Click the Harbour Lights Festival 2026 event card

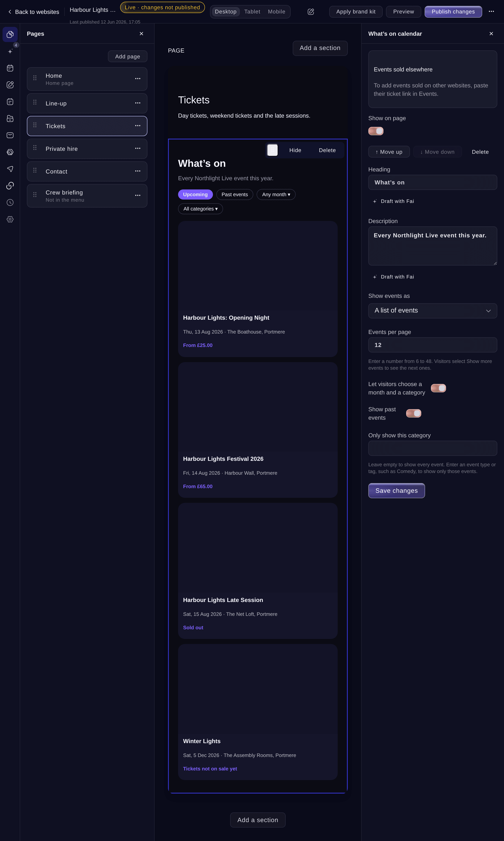pyautogui.click(x=257, y=430)
